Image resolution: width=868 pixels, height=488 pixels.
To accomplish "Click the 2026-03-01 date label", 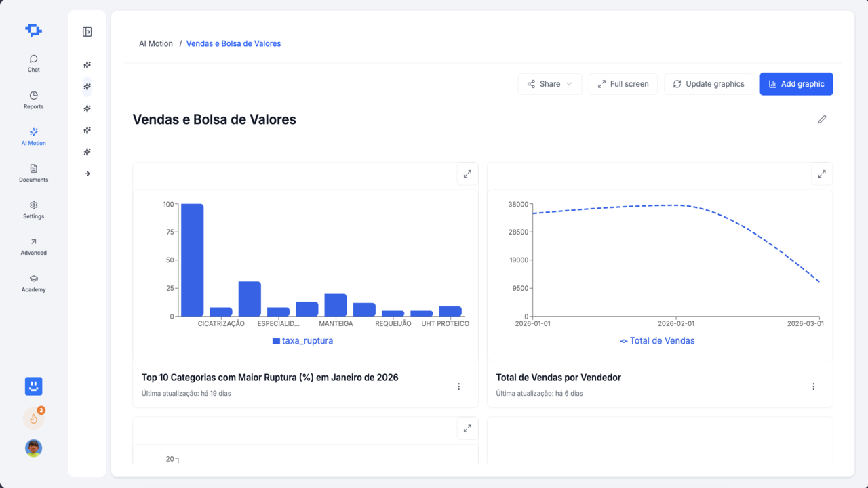I will tap(805, 324).
